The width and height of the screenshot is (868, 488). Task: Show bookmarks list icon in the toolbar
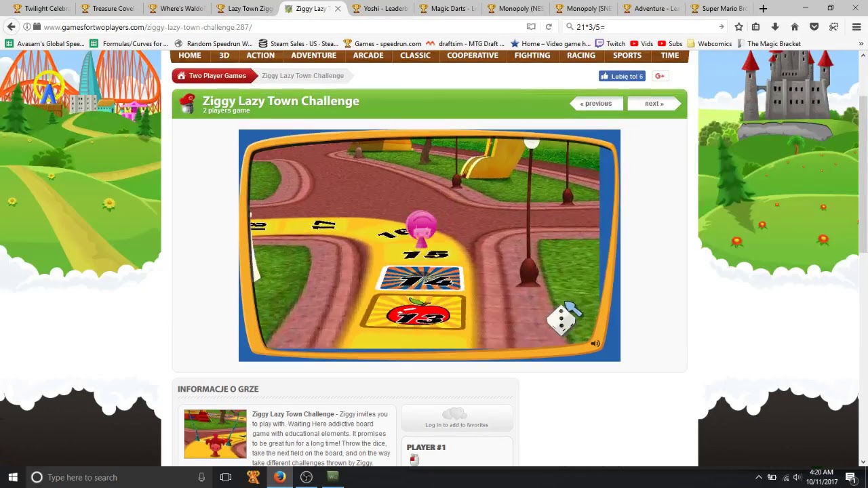click(x=755, y=27)
